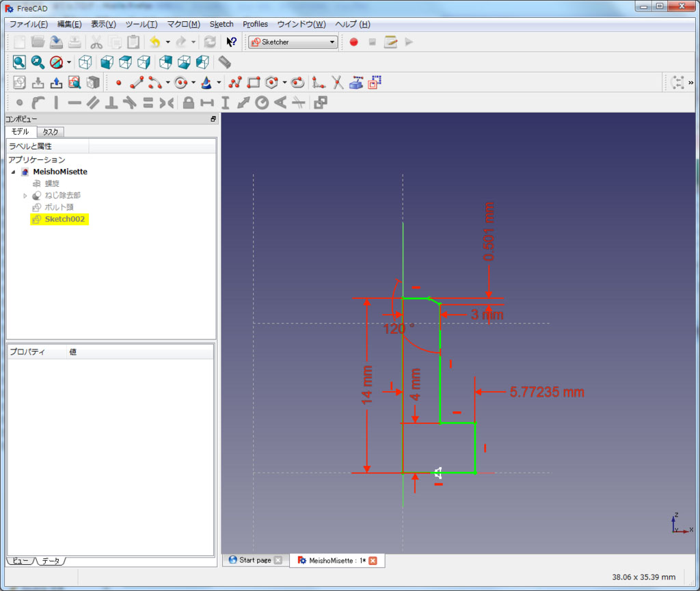Expand the hidden toolbar chevron at right
Screen dimensions: 700x591
[x=690, y=83]
